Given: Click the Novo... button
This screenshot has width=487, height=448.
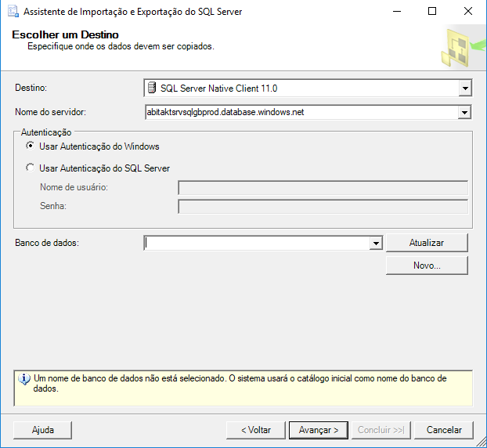Looking at the screenshot, I should [x=427, y=266].
